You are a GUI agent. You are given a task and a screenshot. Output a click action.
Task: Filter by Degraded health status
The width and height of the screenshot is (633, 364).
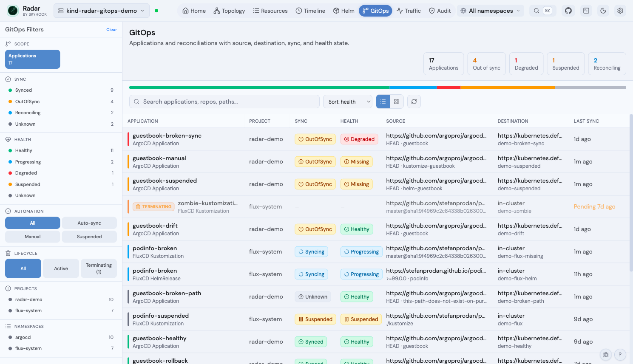[x=61, y=173]
